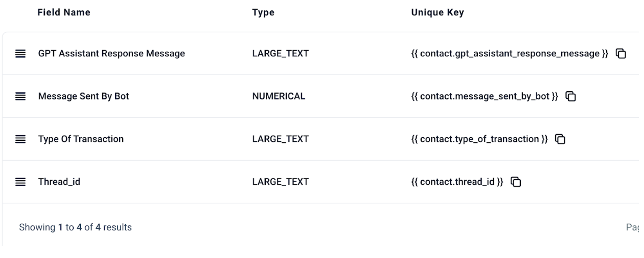Click the Showing 1 to 4 results text
The width and height of the screenshot is (644, 258).
pyautogui.click(x=75, y=227)
